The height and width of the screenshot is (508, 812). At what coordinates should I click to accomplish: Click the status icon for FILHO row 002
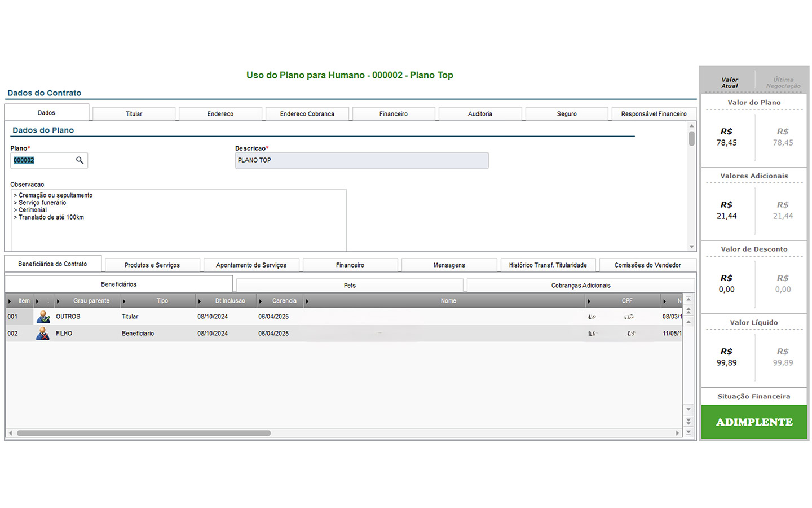(x=43, y=334)
